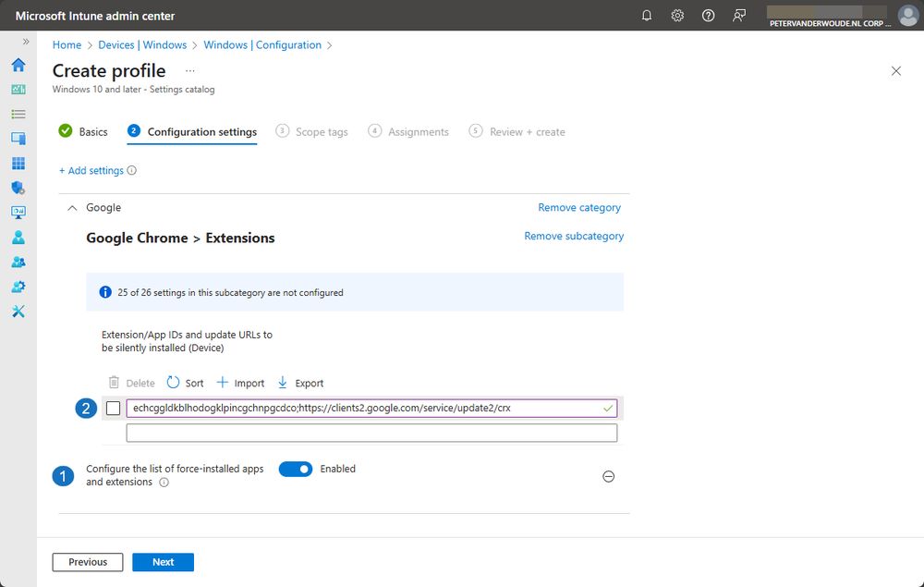
Task: Select the Assignments tab
Action: (408, 131)
